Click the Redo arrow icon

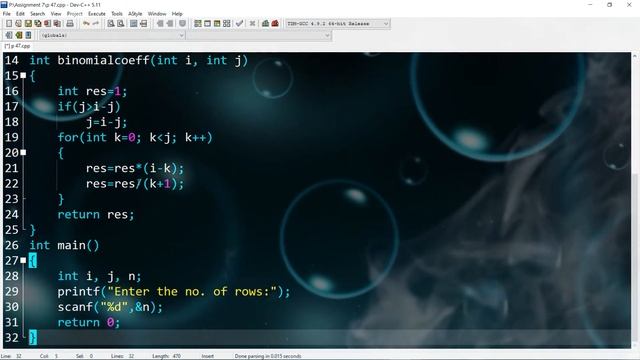tap(96, 24)
